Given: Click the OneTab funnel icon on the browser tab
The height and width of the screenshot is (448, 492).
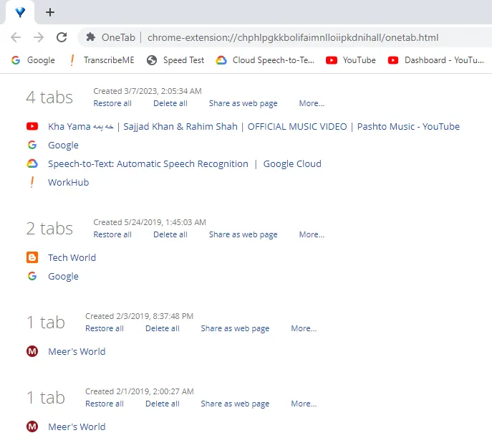Looking at the screenshot, I should pos(20,12).
